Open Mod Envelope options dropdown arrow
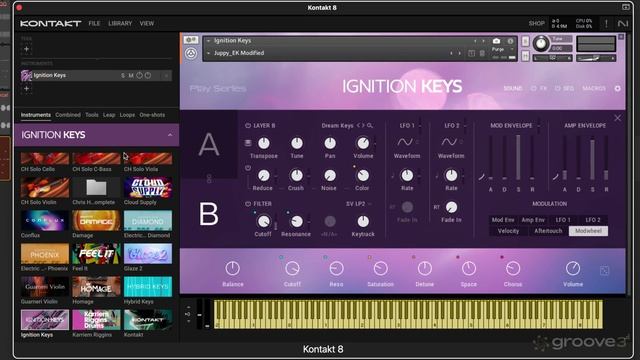 pyautogui.click(x=539, y=126)
